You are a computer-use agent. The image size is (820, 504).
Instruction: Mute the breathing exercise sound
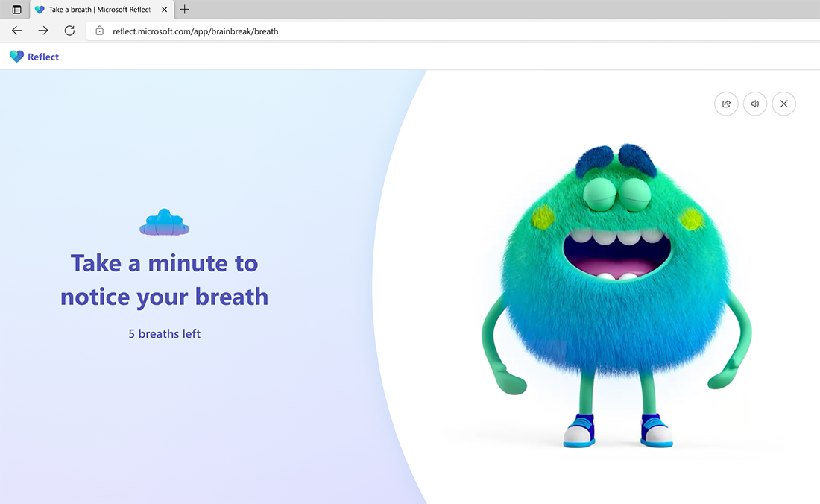click(754, 104)
